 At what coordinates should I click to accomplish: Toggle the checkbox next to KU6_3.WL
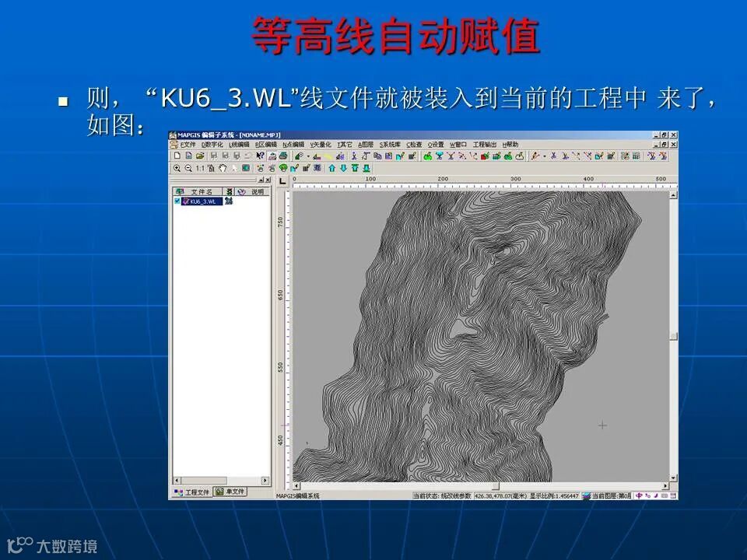pyautogui.click(x=177, y=201)
